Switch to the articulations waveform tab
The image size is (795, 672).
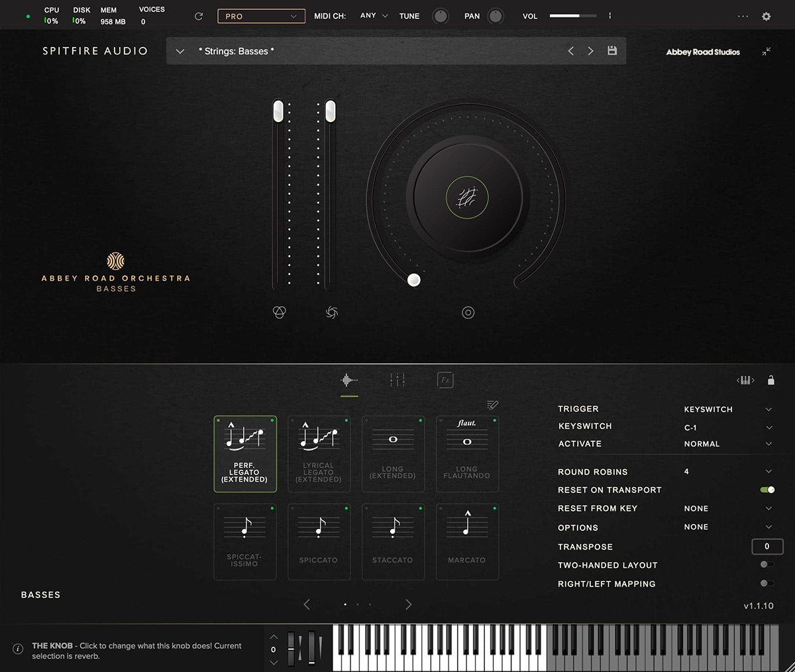[349, 380]
